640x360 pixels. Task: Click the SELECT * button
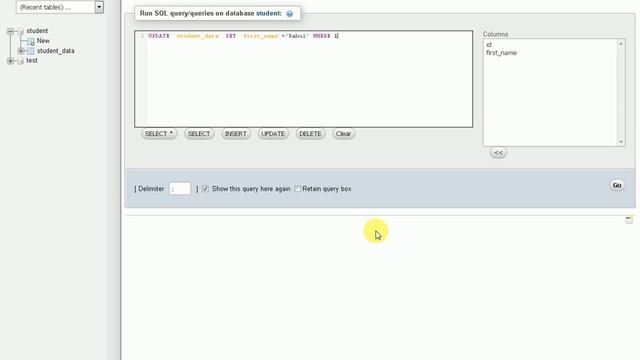pyautogui.click(x=159, y=134)
